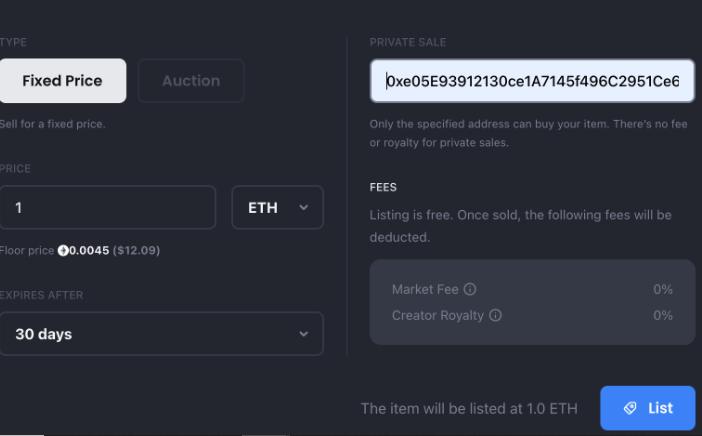Click the Creator Royalty label
The height and width of the screenshot is (436, 702).
pos(437,315)
